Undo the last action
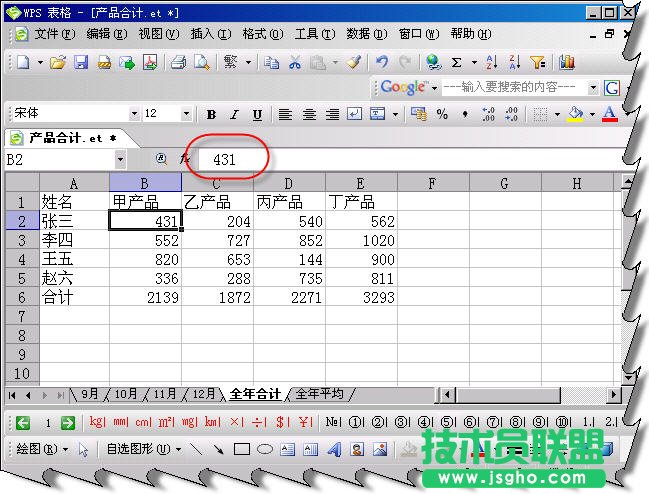 coord(382,62)
